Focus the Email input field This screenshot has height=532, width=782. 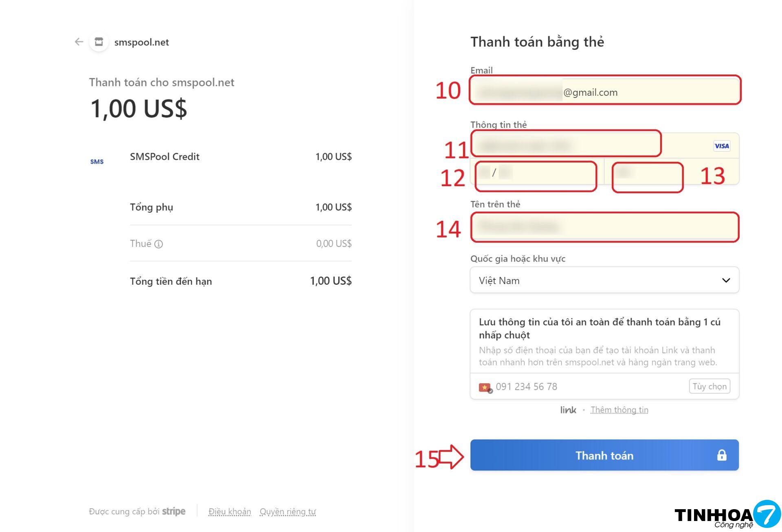[604, 91]
